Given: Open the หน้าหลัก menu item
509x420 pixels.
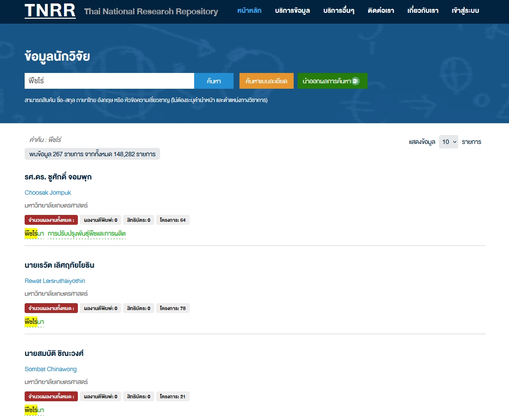Looking at the screenshot, I should click(249, 10).
